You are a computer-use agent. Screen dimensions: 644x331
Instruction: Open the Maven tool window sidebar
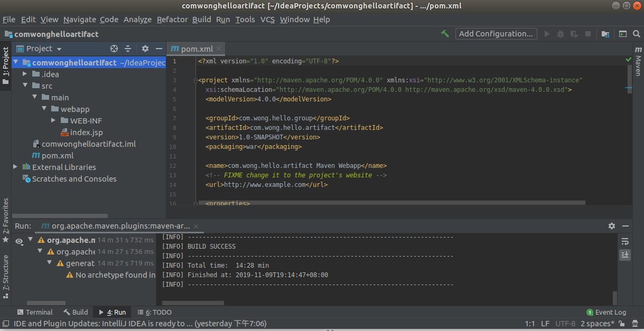click(x=638, y=61)
